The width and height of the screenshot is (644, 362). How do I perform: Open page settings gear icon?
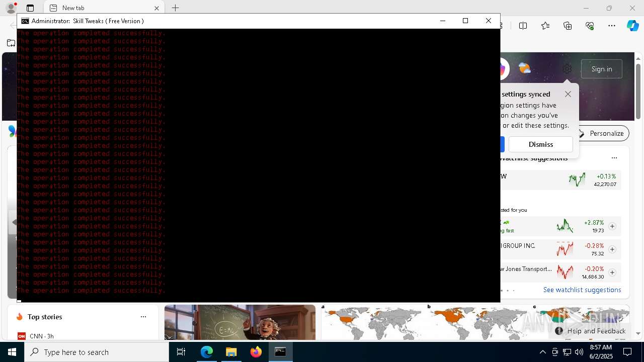567,69
